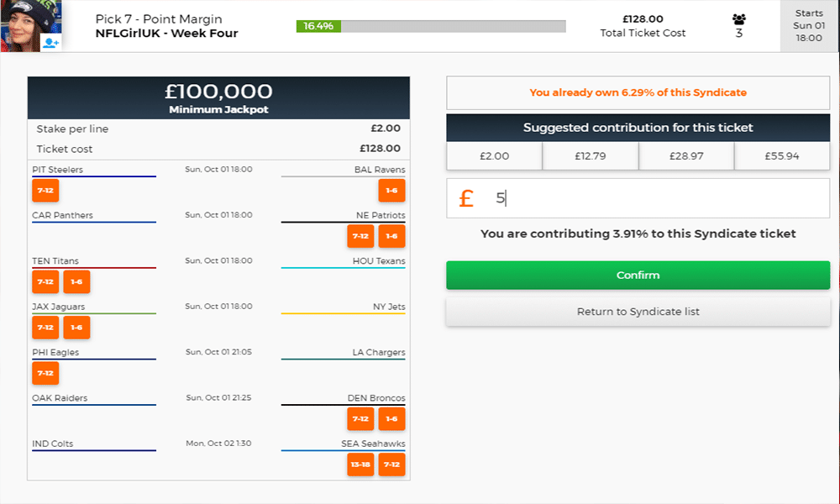Select the £12.79 suggested contribution
The width and height of the screenshot is (840, 504).
(591, 155)
